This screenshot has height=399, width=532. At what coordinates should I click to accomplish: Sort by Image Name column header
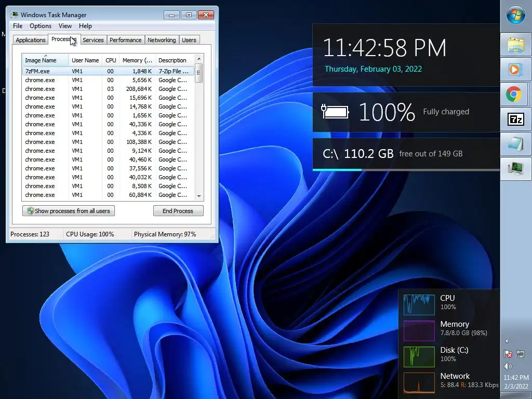(x=46, y=60)
